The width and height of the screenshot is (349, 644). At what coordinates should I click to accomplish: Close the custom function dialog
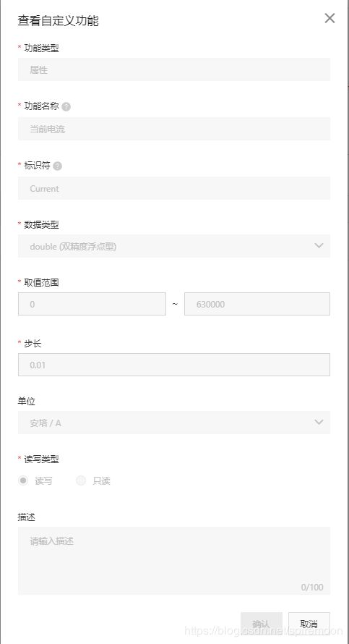tap(329, 18)
